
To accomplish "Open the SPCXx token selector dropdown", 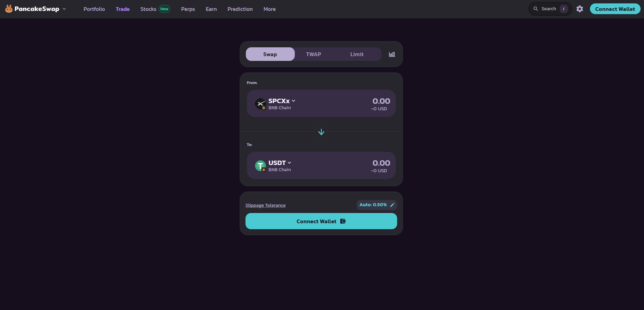I will click(x=282, y=101).
